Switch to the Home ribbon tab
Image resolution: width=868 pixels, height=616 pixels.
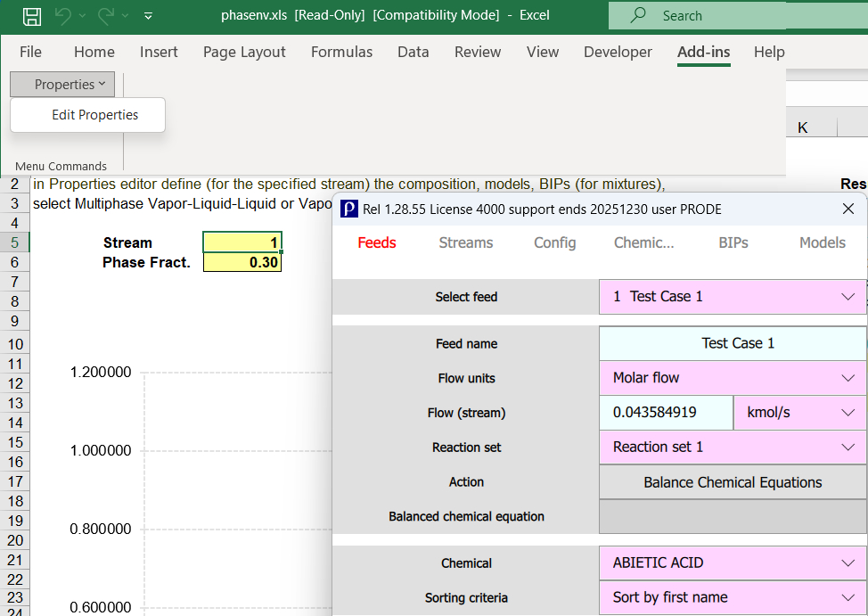[94, 52]
